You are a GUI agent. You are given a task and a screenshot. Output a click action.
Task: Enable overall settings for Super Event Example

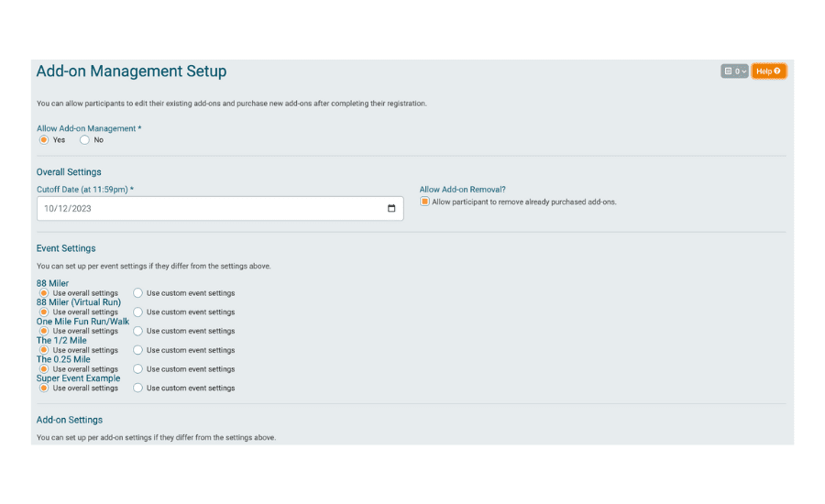click(44, 388)
